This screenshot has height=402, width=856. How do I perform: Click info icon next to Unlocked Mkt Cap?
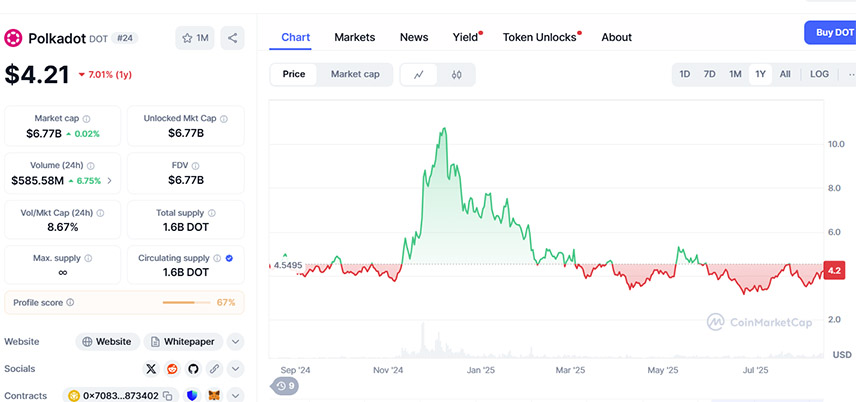point(224,119)
